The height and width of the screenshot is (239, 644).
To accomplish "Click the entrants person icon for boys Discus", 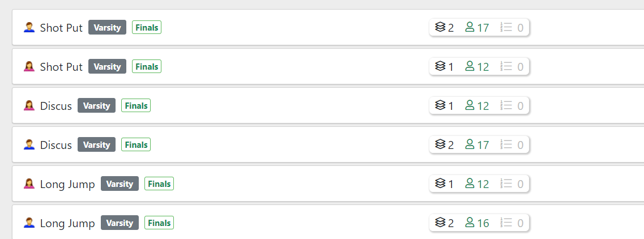I will tap(470, 144).
